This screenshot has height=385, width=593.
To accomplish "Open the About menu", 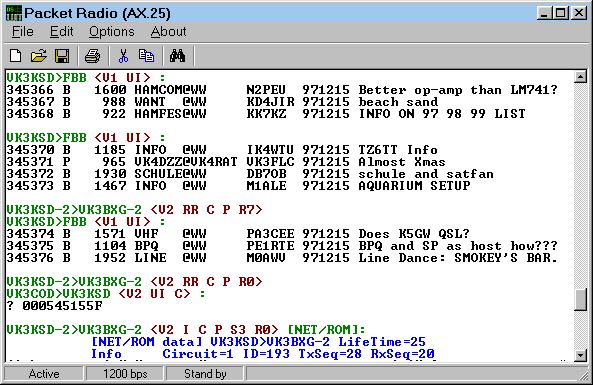I will coord(168,31).
